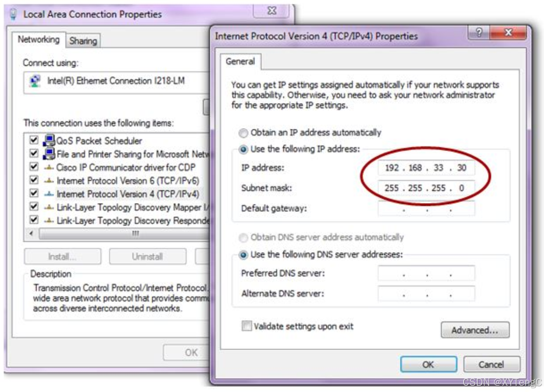Open the Advanced settings
The height and width of the screenshot is (392, 544).
click(x=474, y=330)
